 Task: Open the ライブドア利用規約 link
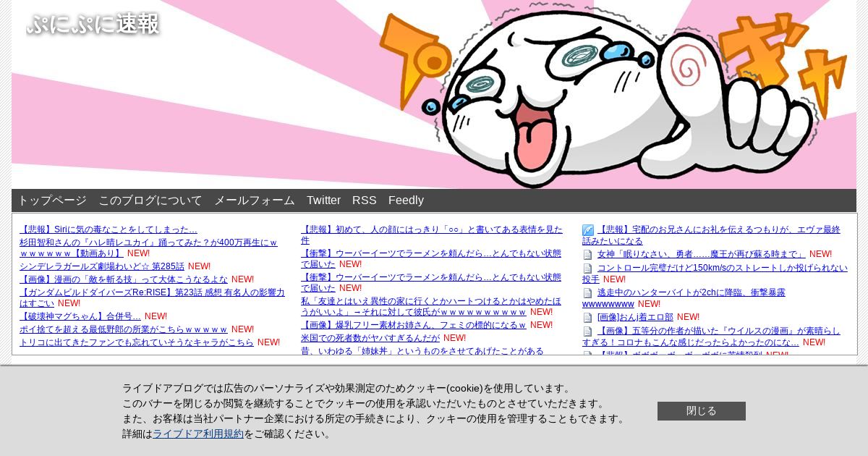tap(198, 434)
